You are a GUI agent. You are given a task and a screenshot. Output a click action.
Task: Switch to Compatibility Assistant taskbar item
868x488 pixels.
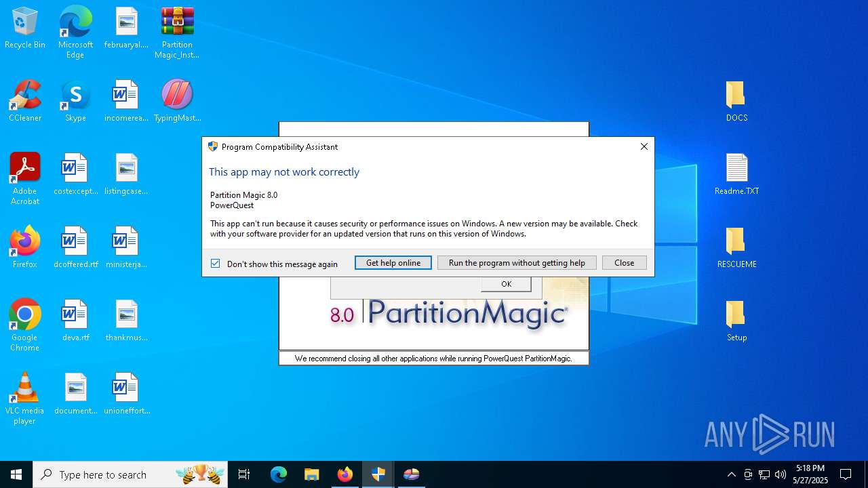tap(378, 474)
